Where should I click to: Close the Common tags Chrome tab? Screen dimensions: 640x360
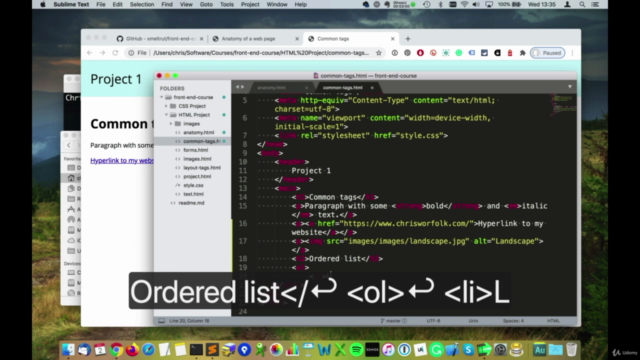[x=393, y=39]
